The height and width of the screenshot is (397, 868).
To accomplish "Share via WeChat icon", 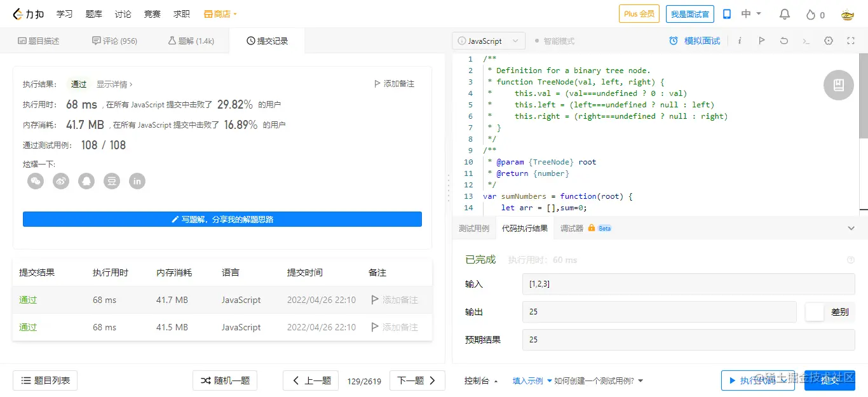I will [36, 181].
